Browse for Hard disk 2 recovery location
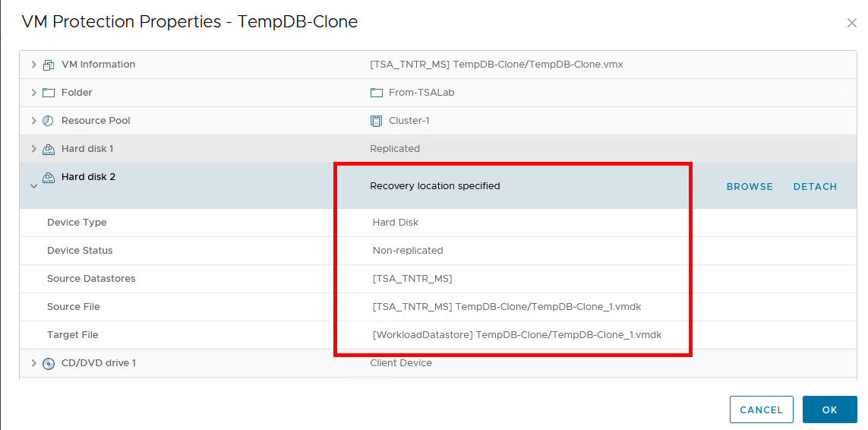This screenshot has height=430, width=868. (750, 187)
